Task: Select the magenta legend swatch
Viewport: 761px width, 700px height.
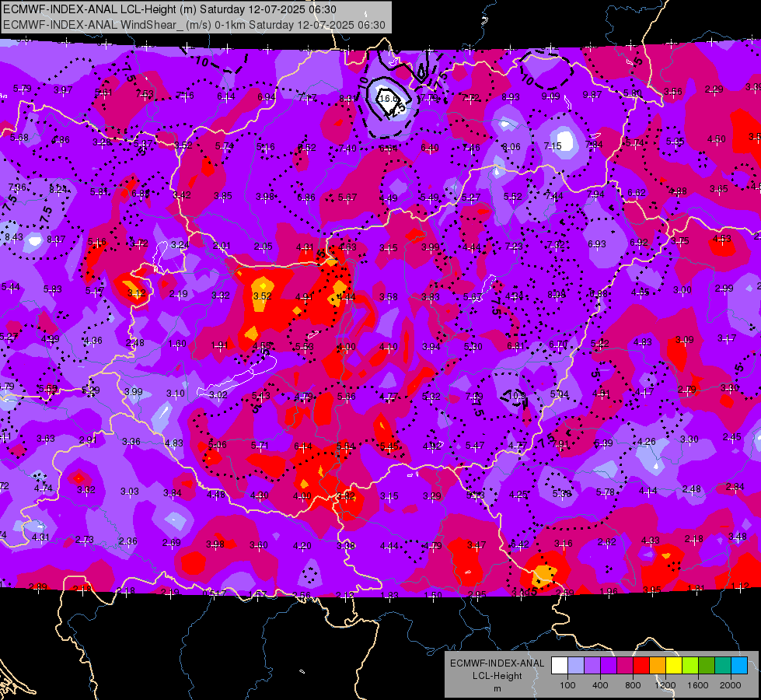Action: (625, 665)
